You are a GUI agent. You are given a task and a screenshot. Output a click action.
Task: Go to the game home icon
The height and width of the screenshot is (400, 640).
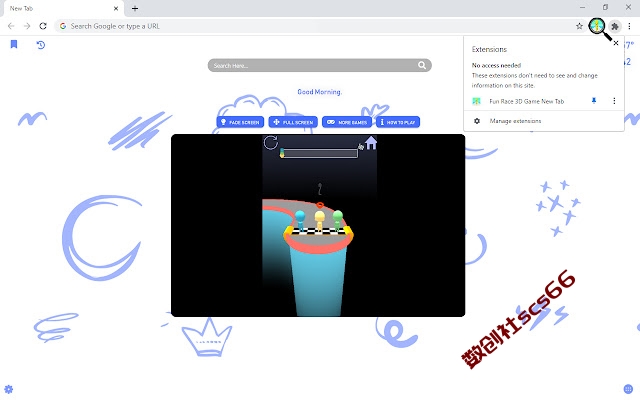[x=371, y=142]
